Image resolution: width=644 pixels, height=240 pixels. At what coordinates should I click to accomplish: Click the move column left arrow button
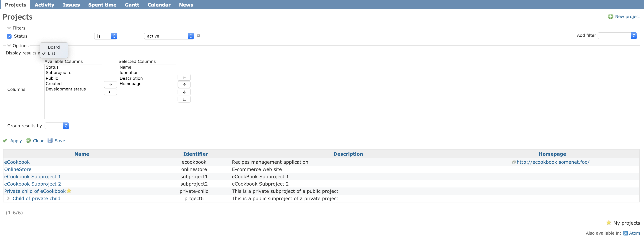pyautogui.click(x=110, y=92)
